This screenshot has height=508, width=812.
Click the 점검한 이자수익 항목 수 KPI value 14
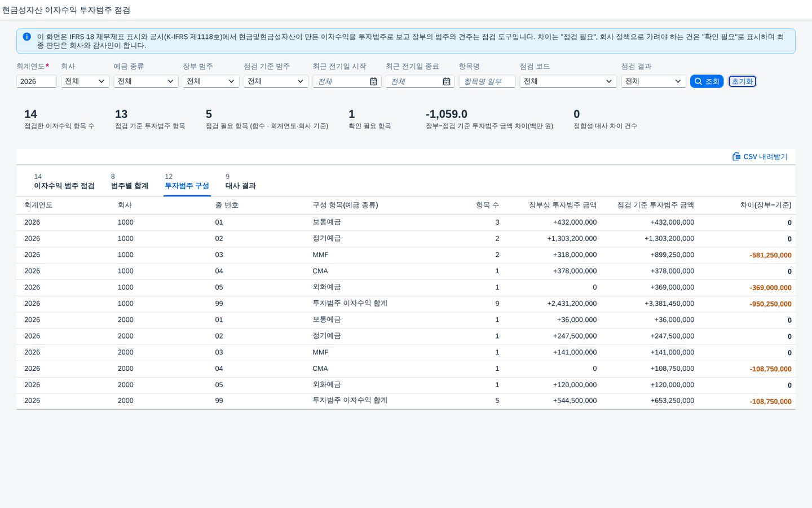(x=30, y=114)
